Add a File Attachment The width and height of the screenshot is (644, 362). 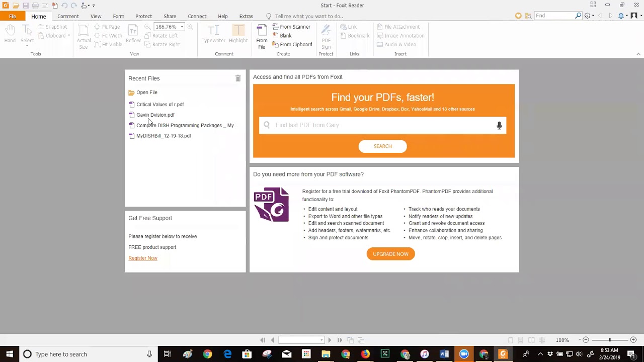tap(398, 27)
